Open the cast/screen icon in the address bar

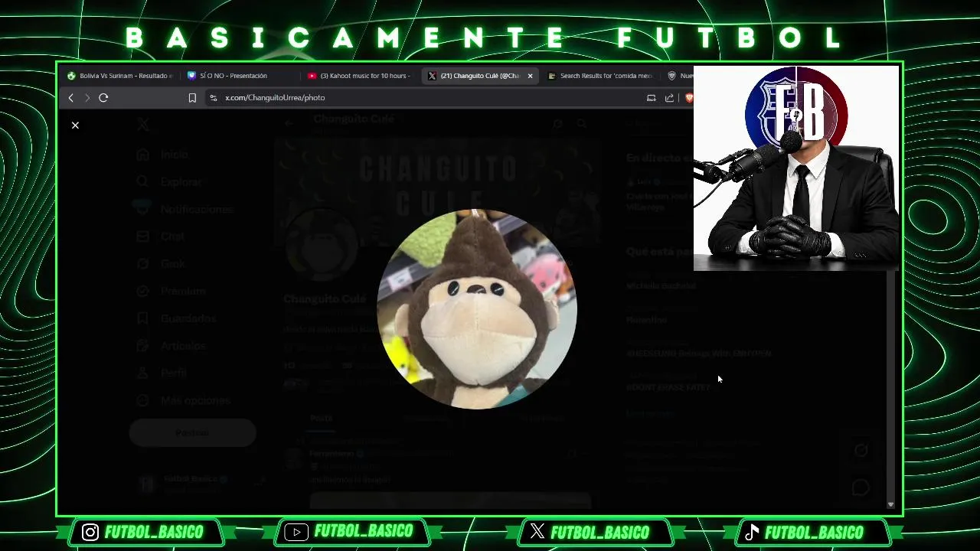pos(651,98)
